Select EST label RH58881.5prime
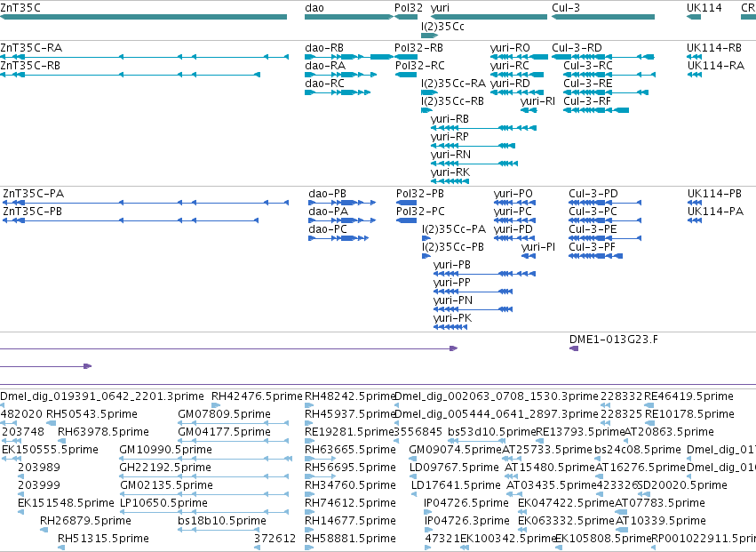Viewport: 756px width, 552px height. tap(350, 539)
